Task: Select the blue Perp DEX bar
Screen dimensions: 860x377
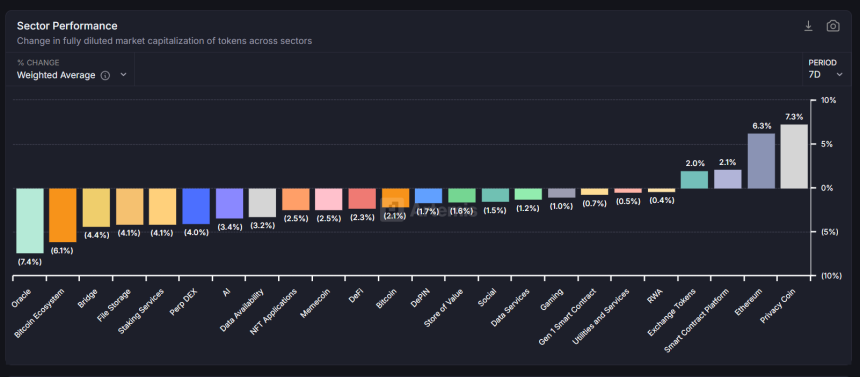Action: [x=196, y=206]
